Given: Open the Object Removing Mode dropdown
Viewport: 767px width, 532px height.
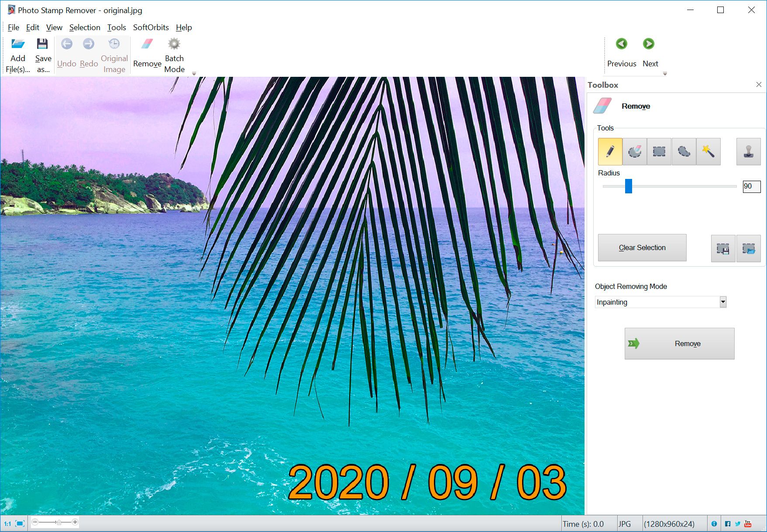Looking at the screenshot, I should (722, 302).
